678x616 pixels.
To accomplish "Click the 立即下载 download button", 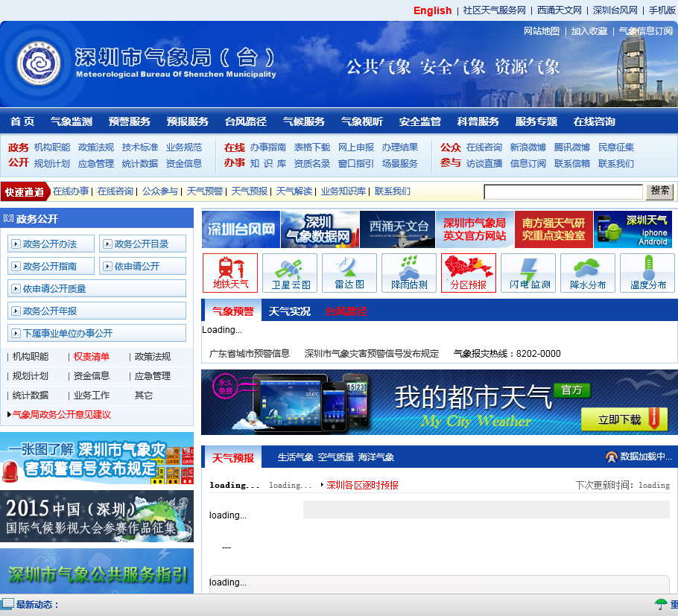I will coord(624,419).
